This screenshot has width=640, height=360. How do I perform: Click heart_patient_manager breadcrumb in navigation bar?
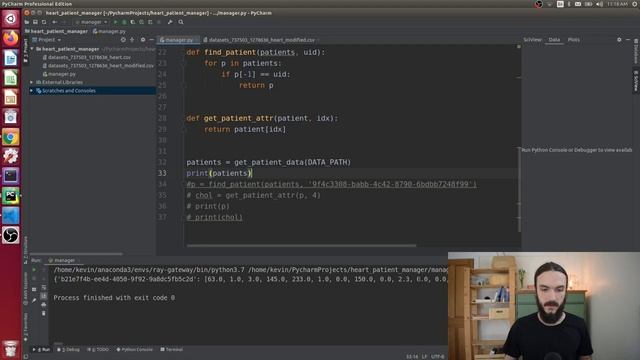tap(56, 31)
